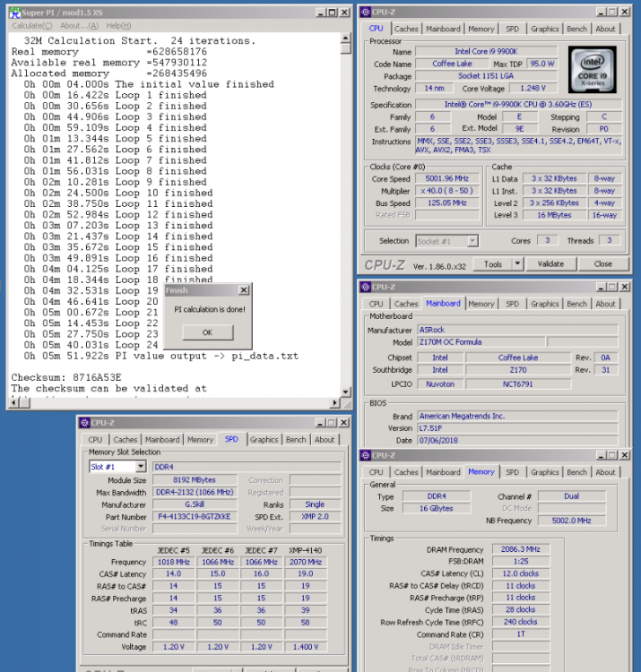
Task: Select CPU tab in Memory CPU-Z window
Action: [376, 472]
